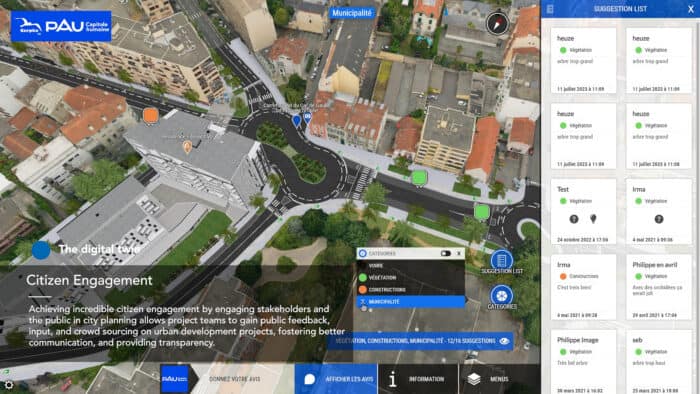Select the Voirie category
Screen dimensions: 700x394
[410, 265]
